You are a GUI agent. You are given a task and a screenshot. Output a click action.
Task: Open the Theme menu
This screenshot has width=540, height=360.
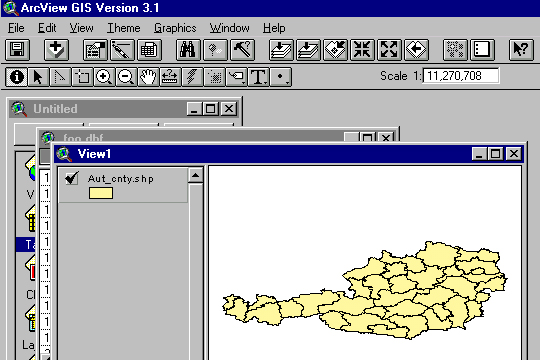point(124,28)
